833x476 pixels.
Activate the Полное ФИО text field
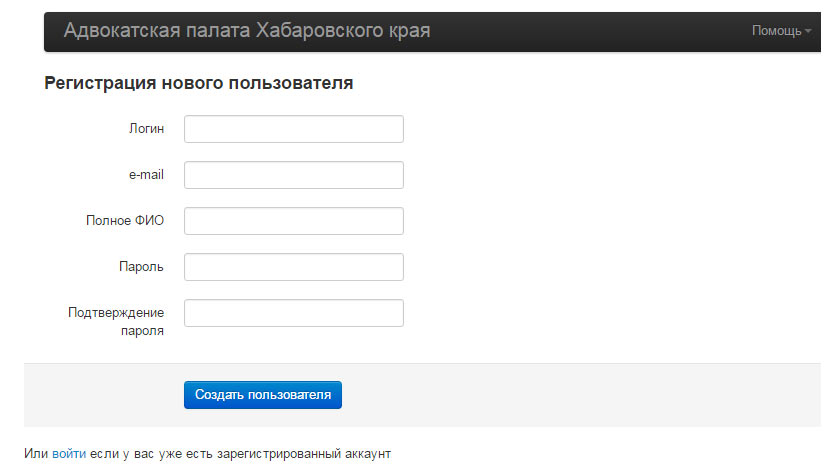(x=294, y=221)
